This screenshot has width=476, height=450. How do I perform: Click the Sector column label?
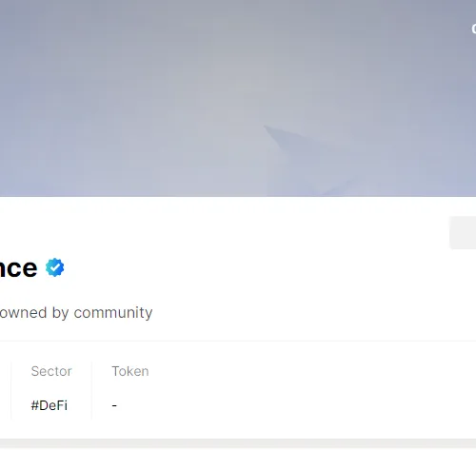click(51, 371)
